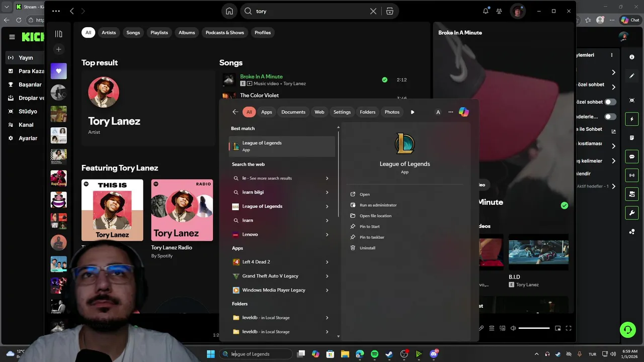Clear the Spotify search field

click(373, 11)
